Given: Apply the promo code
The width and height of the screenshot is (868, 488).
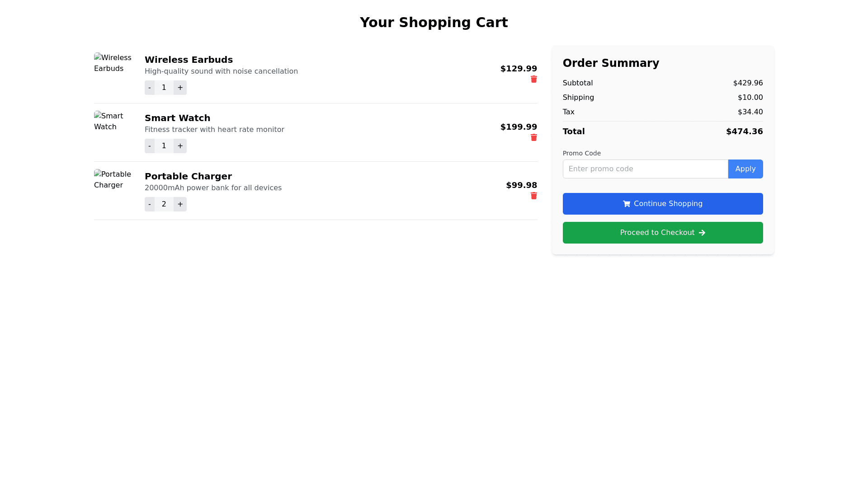Looking at the screenshot, I should pyautogui.click(x=745, y=169).
